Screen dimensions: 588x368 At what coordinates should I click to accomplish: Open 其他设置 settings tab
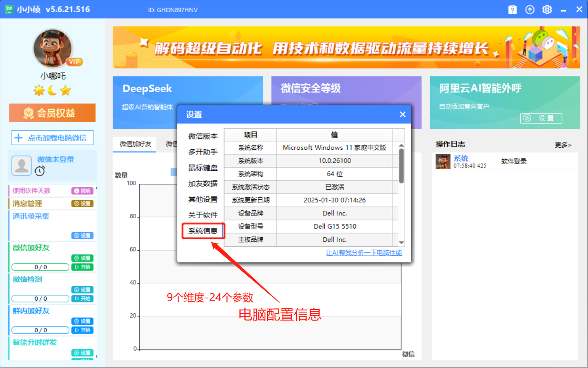tap(203, 199)
